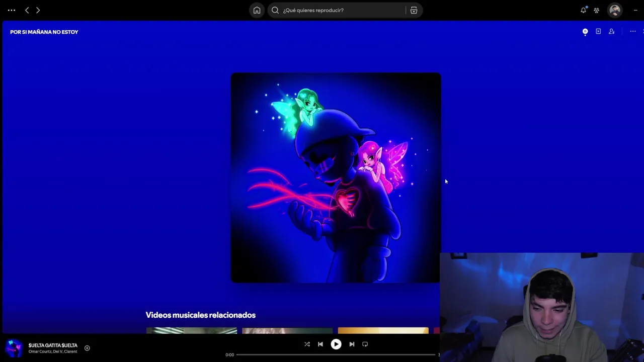Open the third related music video thumbnail
This screenshot has height=362, width=644.
[383, 330]
